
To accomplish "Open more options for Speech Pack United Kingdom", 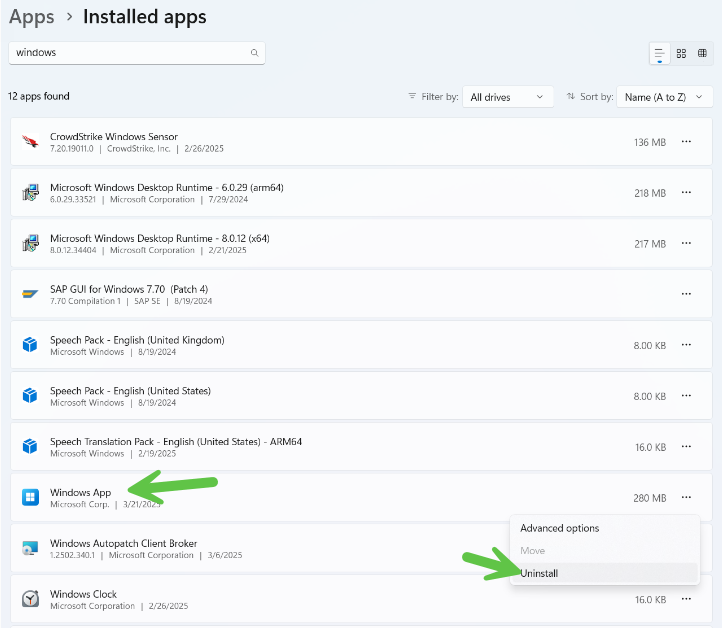I will pyautogui.click(x=686, y=345).
